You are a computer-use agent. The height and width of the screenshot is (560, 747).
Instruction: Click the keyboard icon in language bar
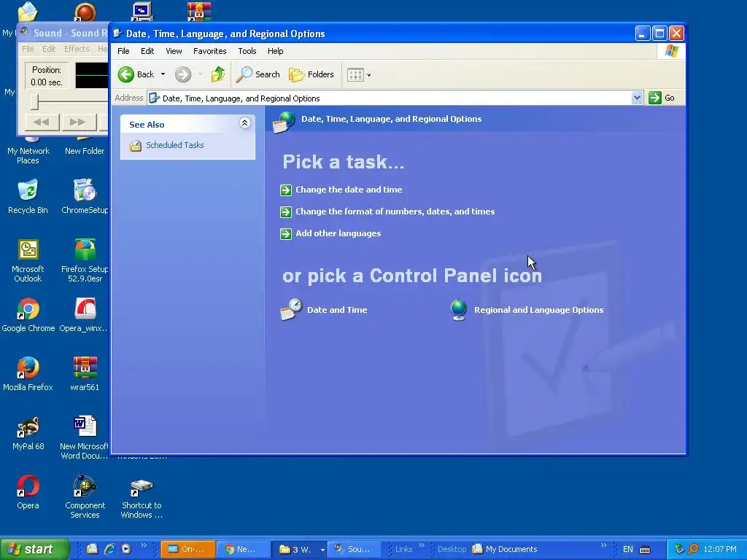(x=645, y=550)
